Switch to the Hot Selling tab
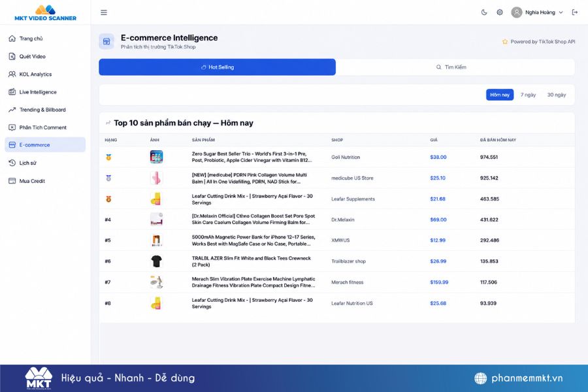588x392 pixels. pos(217,67)
